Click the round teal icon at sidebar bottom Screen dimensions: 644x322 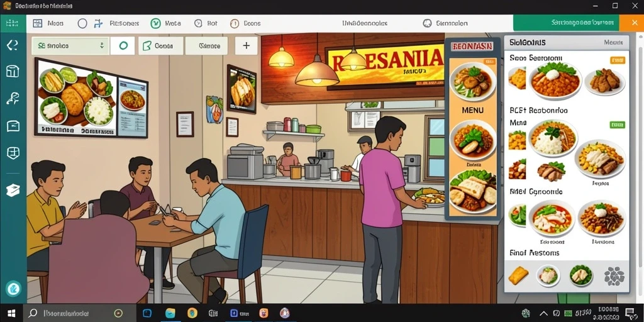[13, 288]
